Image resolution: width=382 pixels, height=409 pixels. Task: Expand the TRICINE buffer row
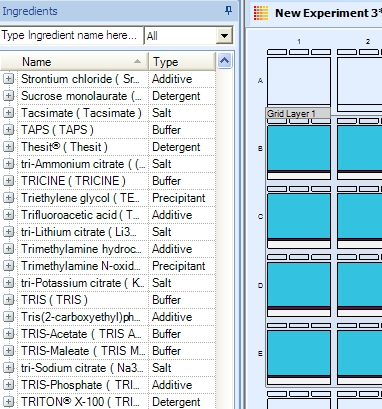(8, 181)
